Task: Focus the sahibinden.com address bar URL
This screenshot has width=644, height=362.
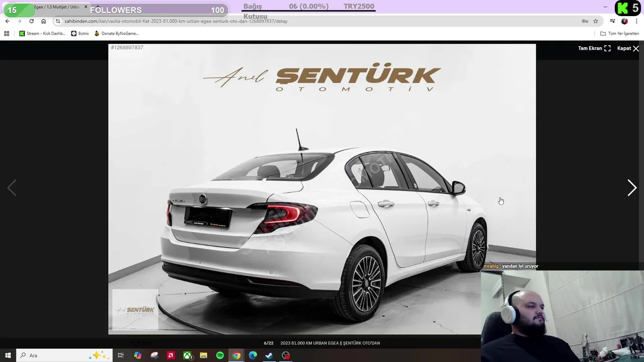Action: click(x=176, y=21)
